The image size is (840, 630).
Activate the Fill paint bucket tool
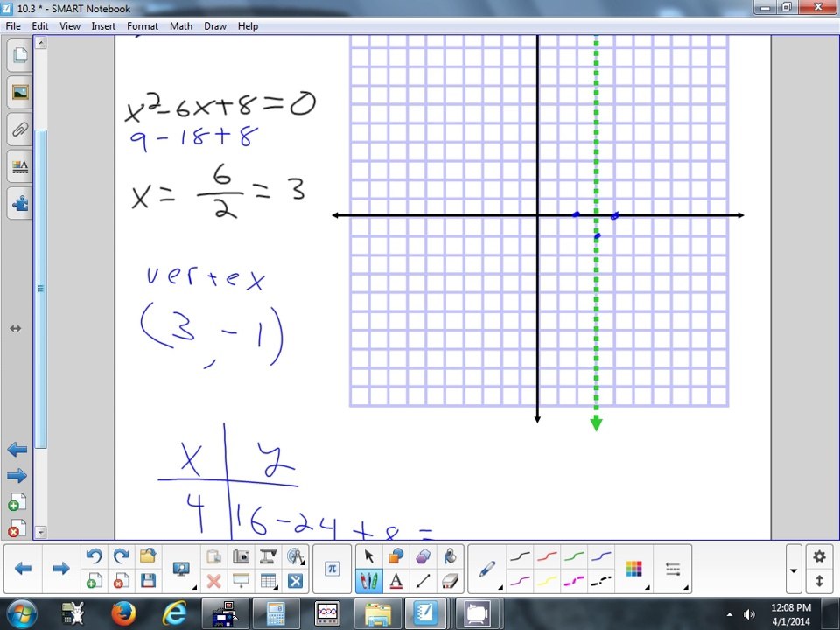(x=450, y=556)
